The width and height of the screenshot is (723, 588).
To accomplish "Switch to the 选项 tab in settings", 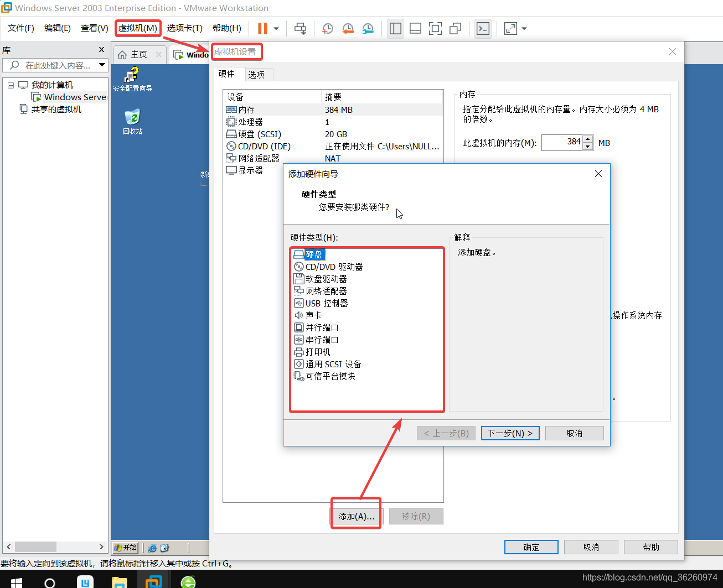I will 256,75.
